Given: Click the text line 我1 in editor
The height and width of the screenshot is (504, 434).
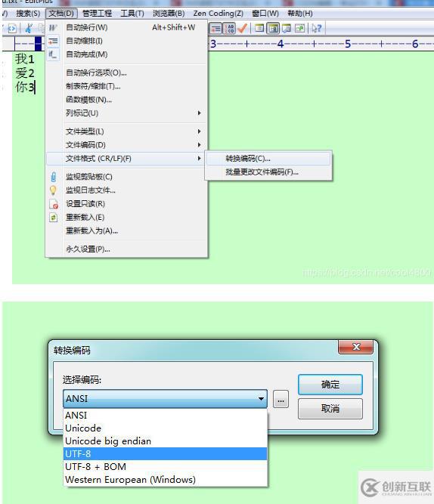Looking at the screenshot, I should pos(25,59).
